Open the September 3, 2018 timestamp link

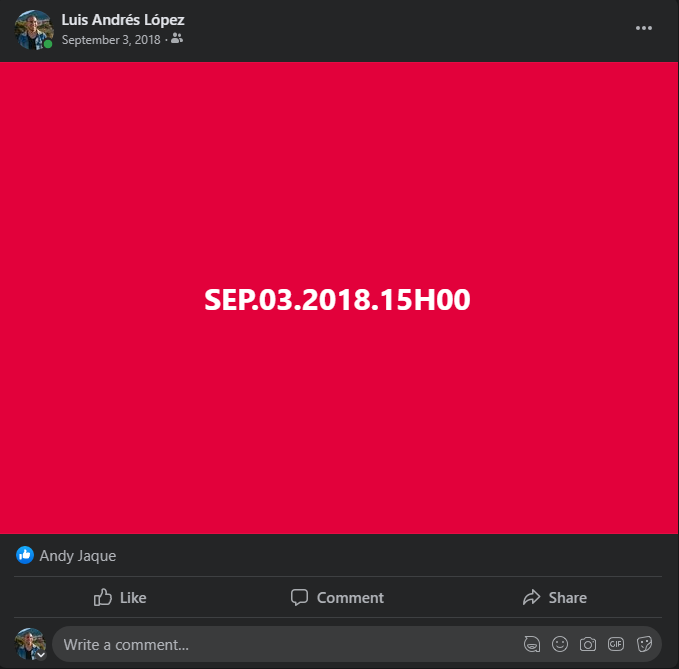(x=111, y=40)
